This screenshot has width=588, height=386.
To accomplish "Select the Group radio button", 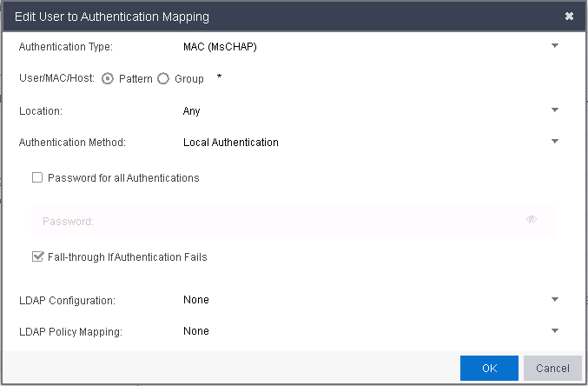I will click(x=163, y=78).
